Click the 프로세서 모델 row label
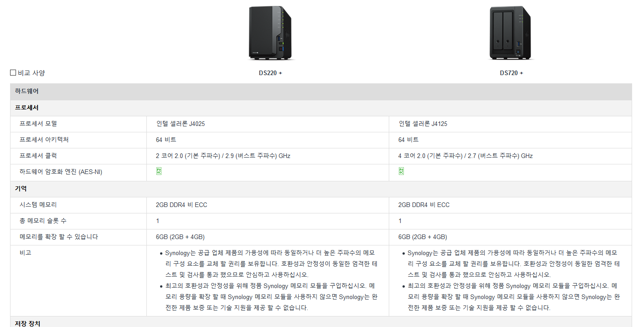Image resolution: width=644 pixels, height=327 pixels. pos(38,124)
